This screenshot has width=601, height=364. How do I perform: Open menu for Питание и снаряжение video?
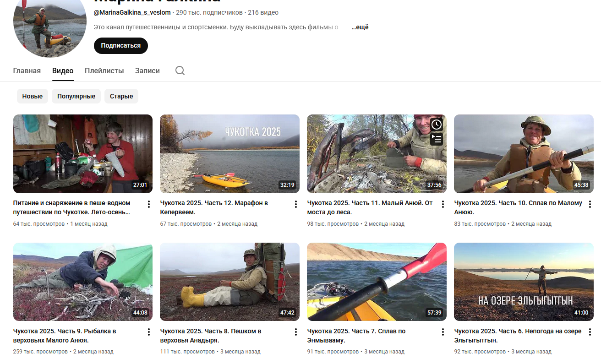pyautogui.click(x=149, y=204)
